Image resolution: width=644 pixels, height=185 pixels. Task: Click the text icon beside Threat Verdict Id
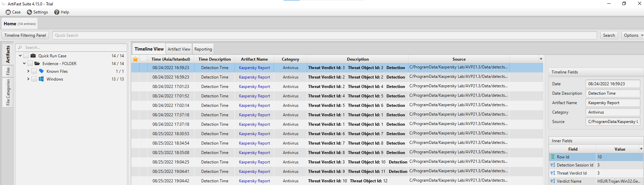553,173
